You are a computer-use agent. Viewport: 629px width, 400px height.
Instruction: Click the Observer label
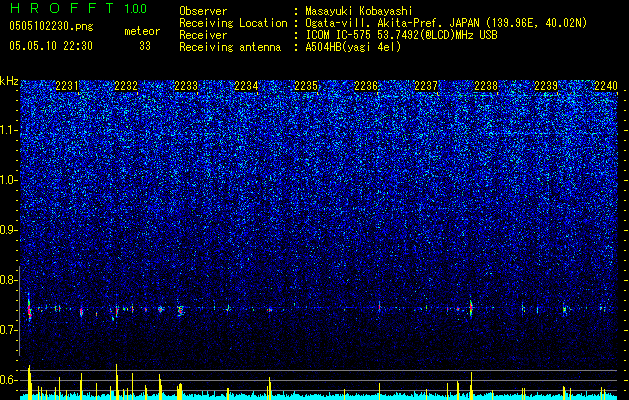coord(203,11)
